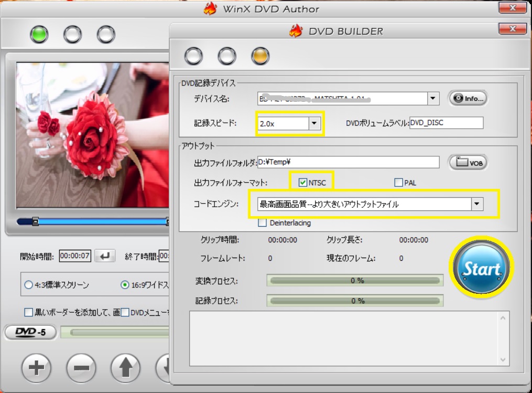Click the log area scrollbar down arrow
Screen dimensions: 532x393
pyautogui.click(x=503, y=360)
